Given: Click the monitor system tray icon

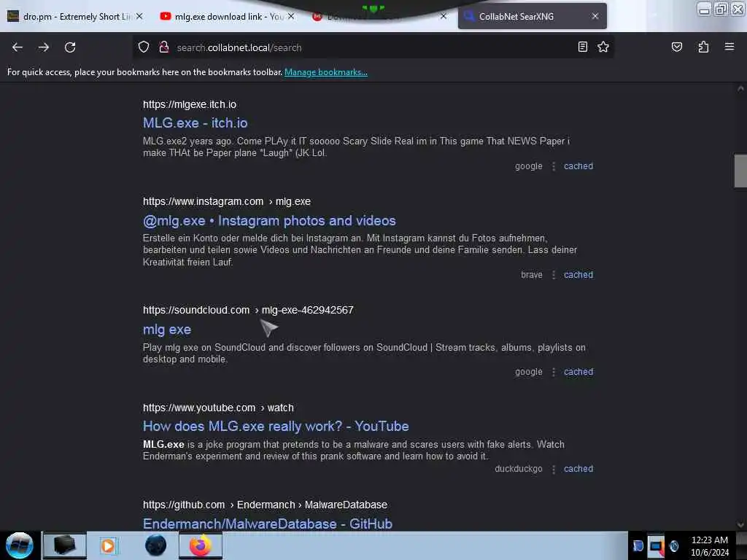Looking at the screenshot, I should [x=656, y=545].
